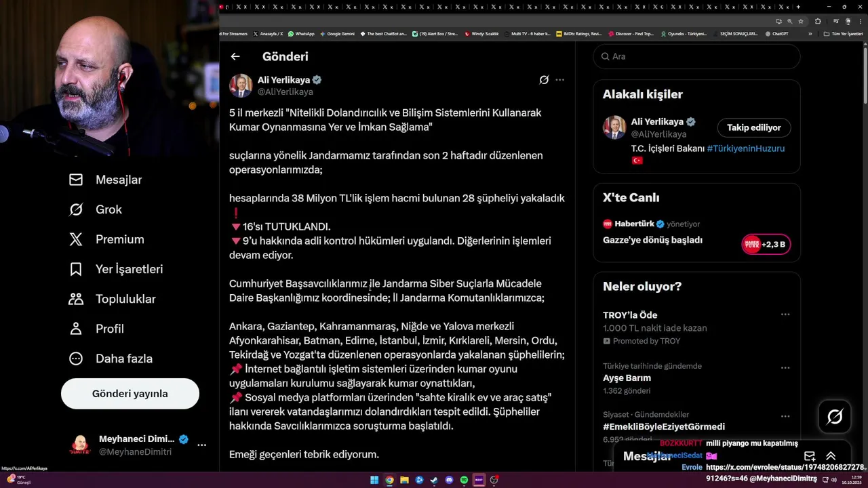Screen dimensions: 868x488
Task: Open #EmekliBöyleEziyetGörmedi trend
Action: (x=664, y=427)
